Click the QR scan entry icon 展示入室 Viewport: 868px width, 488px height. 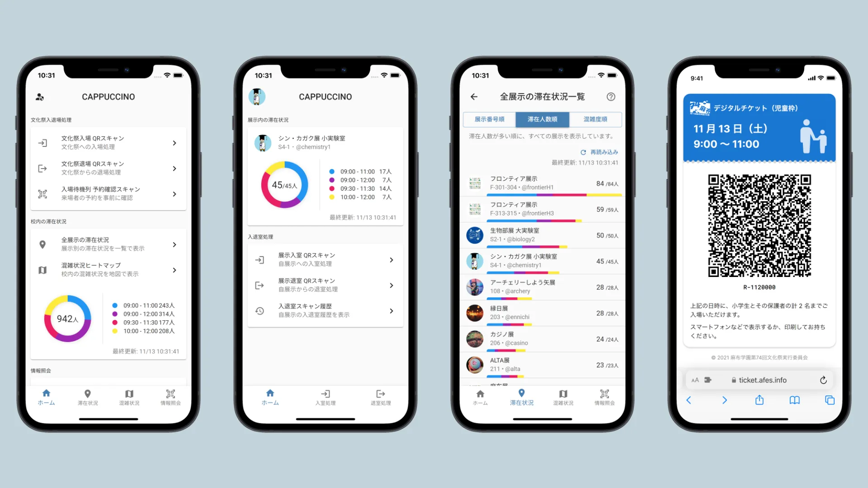pyautogui.click(x=260, y=260)
